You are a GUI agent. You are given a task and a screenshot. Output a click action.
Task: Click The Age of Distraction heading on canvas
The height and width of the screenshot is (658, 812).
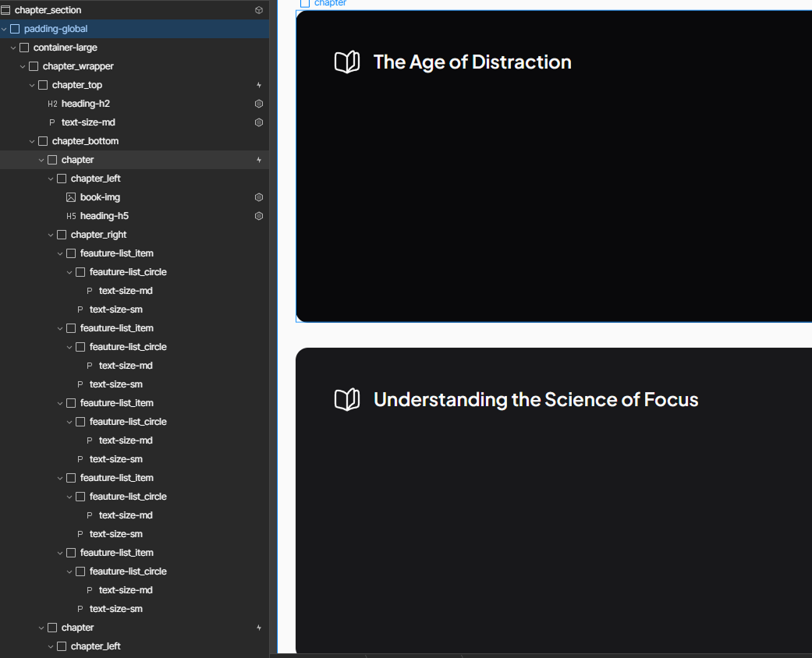click(472, 62)
